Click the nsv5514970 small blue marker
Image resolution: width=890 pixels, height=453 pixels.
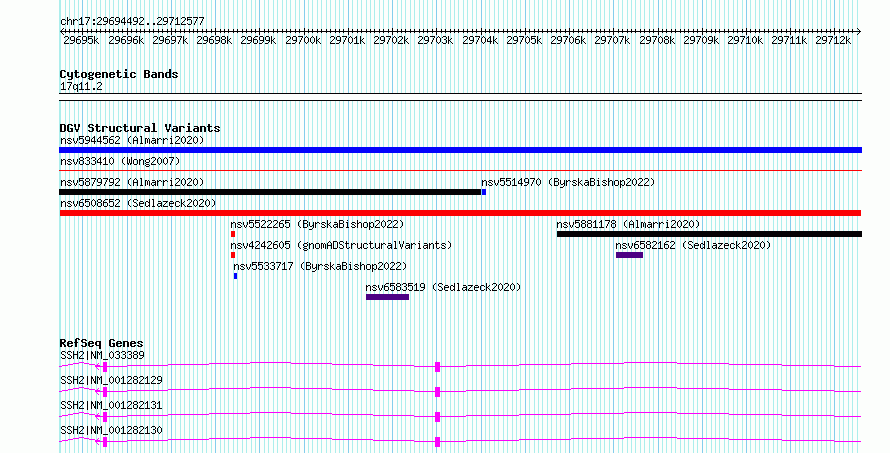pyautogui.click(x=484, y=192)
